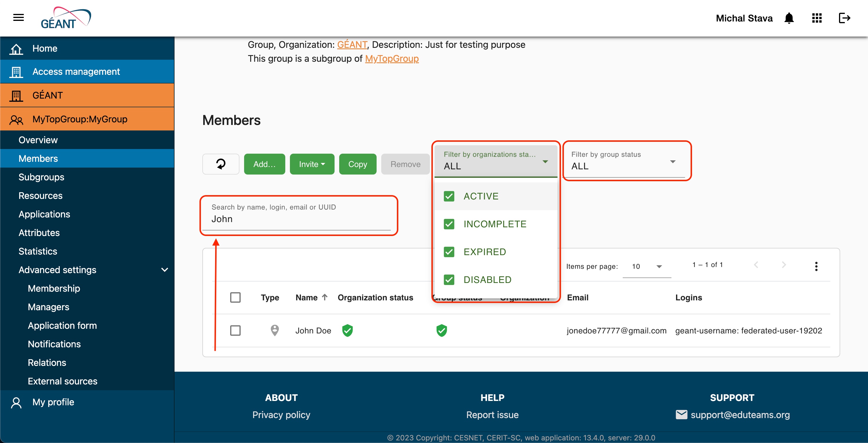Open the Report issue link
The width and height of the screenshot is (868, 443).
[x=492, y=415]
